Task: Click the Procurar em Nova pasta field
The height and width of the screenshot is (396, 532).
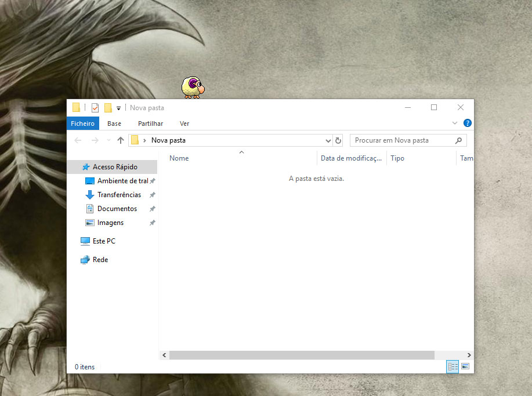Action: (408, 140)
